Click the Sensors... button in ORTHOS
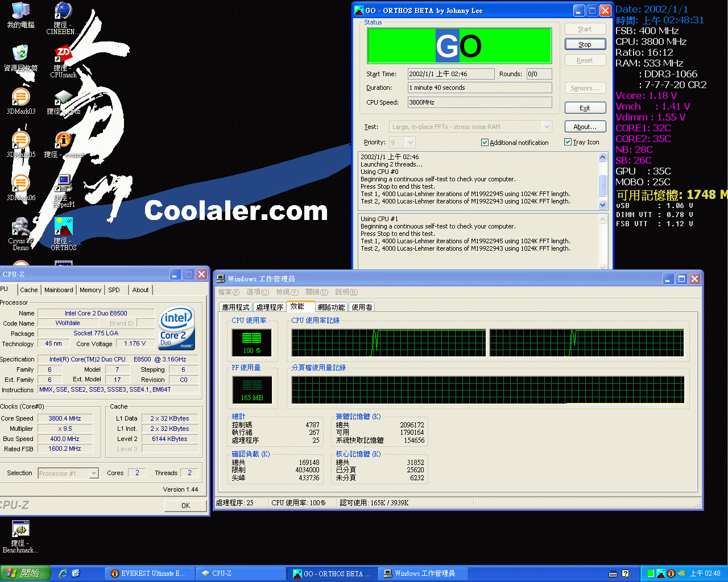 [x=585, y=88]
